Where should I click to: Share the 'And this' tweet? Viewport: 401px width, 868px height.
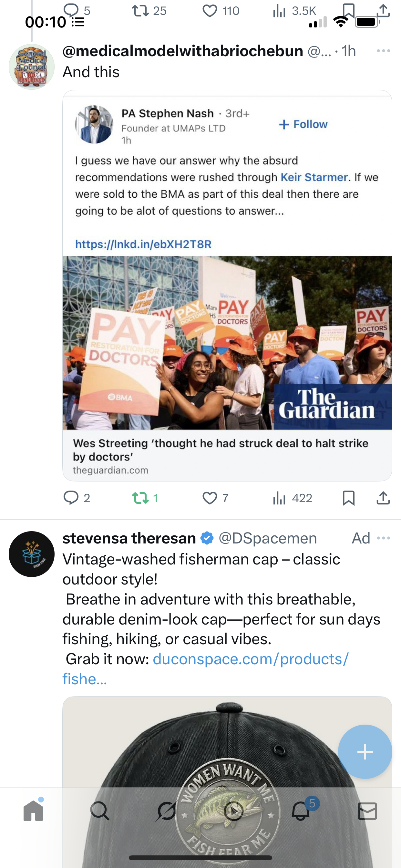coord(383,498)
